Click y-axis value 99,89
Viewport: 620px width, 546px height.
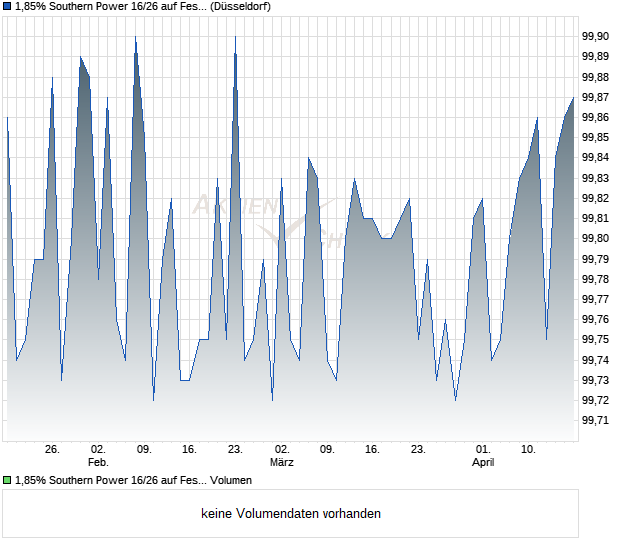coord(595,57)
